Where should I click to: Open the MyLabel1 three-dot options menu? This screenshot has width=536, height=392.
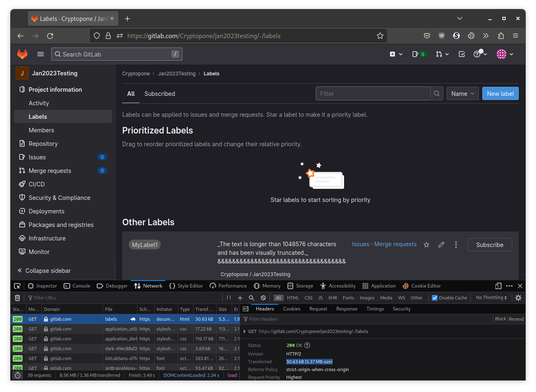point(456,245)
